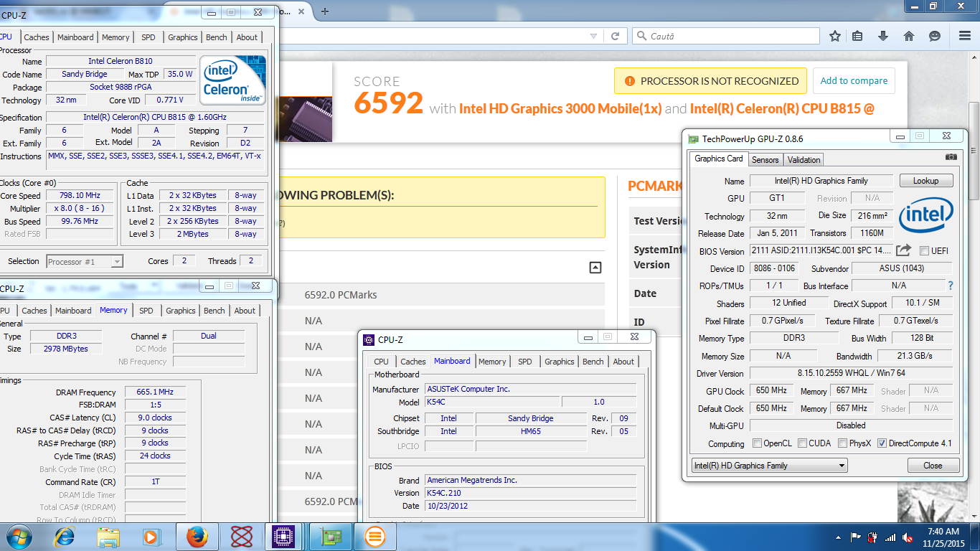Go to Firefox home page
The width and height of the screenshot is (980, 551).
coord(909,36)
